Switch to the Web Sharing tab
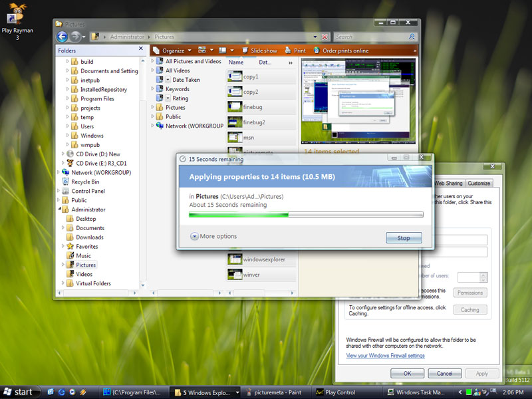Screen dimensions: 532x399 (x=448, y=184)
